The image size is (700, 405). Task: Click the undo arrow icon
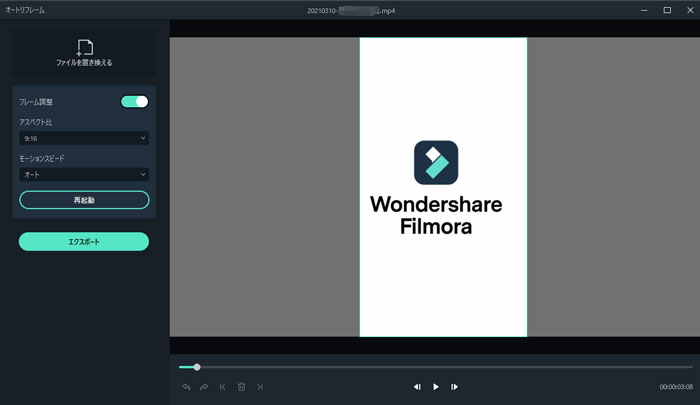pyautogui.click(x=186, y=387)
